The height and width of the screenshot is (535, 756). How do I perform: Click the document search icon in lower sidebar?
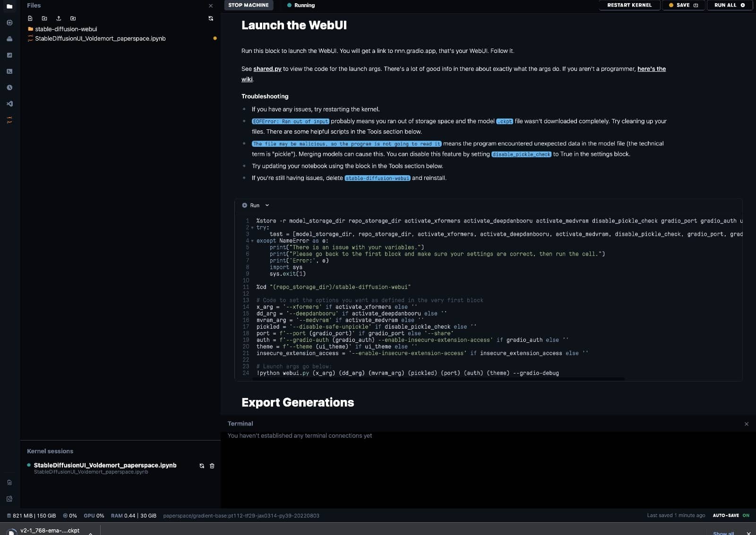pyautogui.click(x=9, y=483)
